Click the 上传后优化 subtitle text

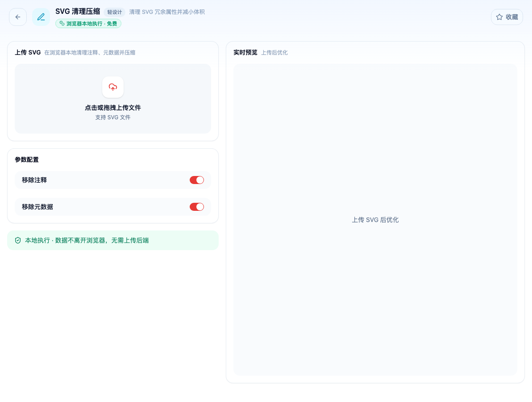click(x=274, y=53)
